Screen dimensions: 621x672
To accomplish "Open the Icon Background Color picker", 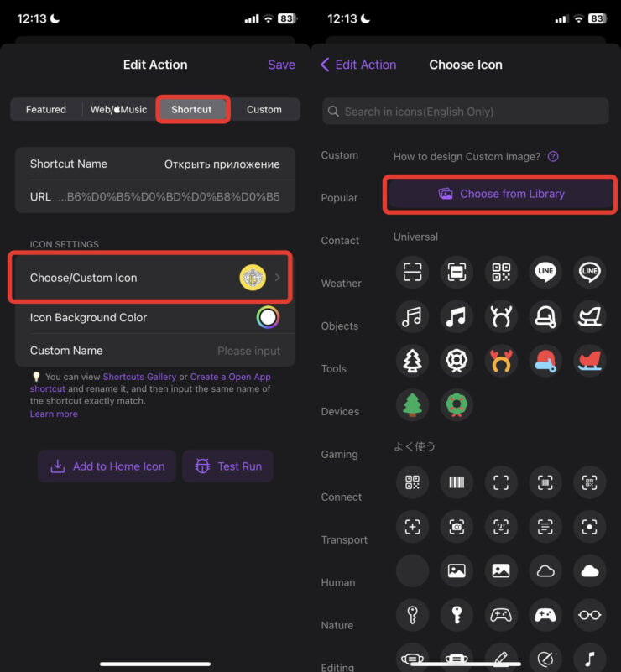I will point(268,318).
